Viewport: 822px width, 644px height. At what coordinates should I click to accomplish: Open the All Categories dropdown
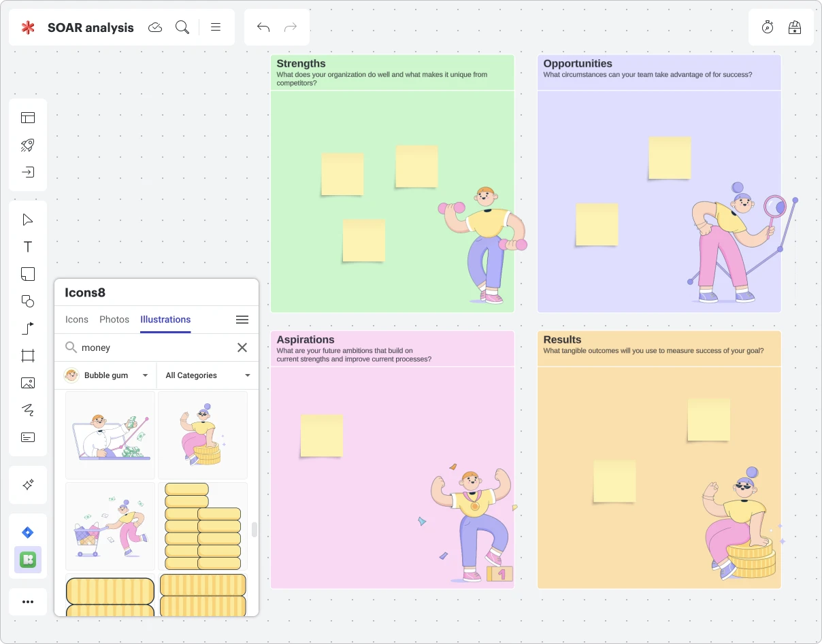(x=208, y=375)
